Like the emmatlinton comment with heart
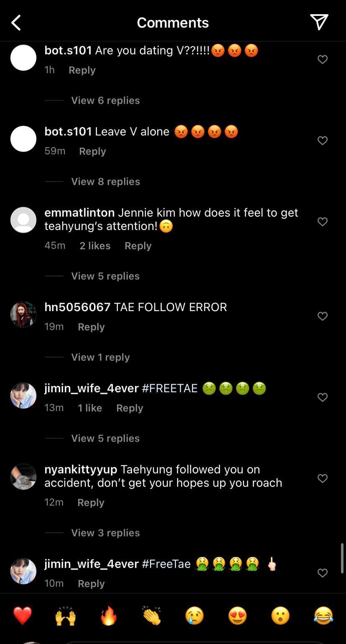Screen dimensions: 346x644 (x=323, y=222)
